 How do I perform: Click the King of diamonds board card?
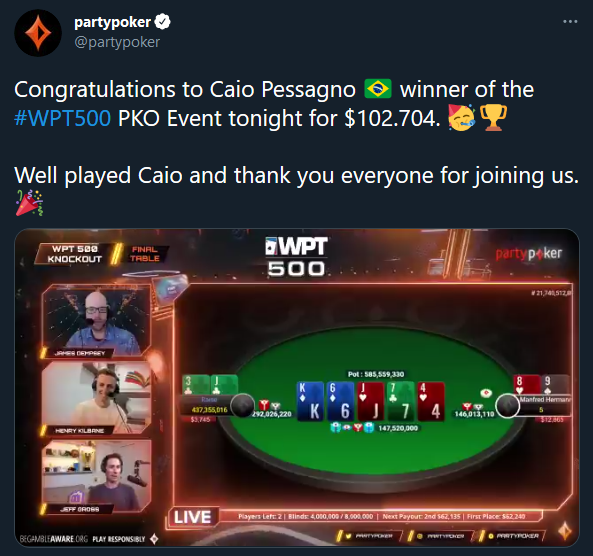[x=310, y=401]
